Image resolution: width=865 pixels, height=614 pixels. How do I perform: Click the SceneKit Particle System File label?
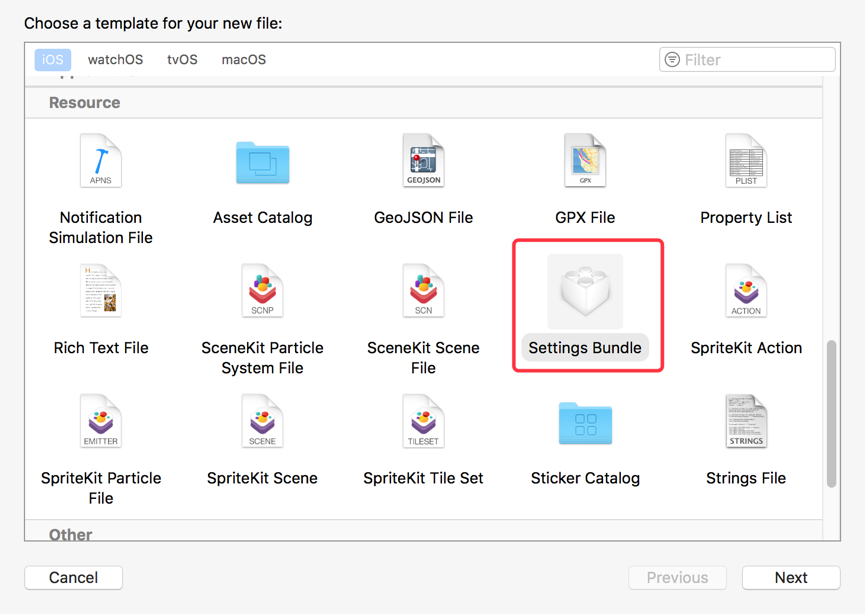tap(263, 358)
